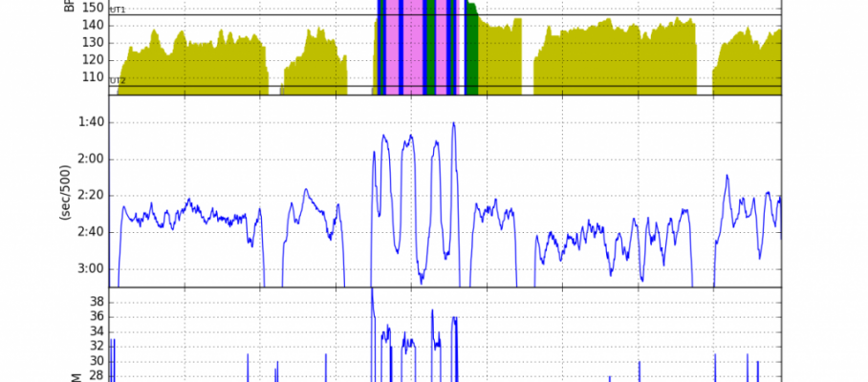The height and width of the screenshot is (382, 868).
Task: Click the 150 heart rate tick label
Action: click(92, 8)
